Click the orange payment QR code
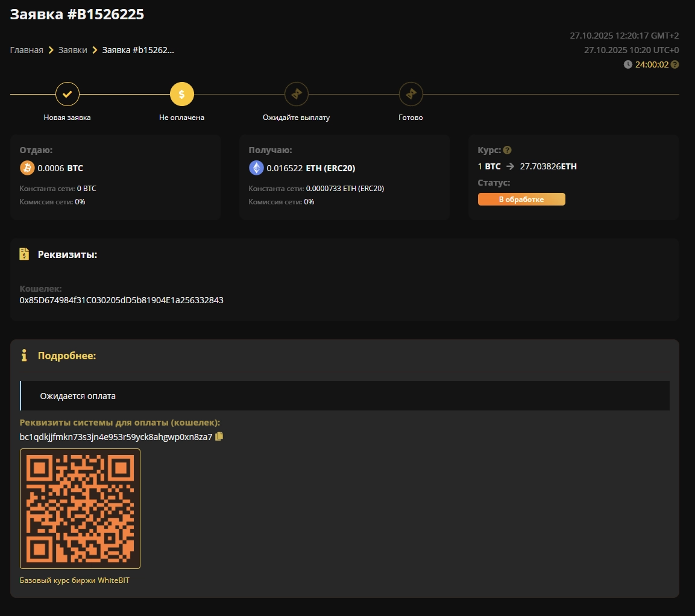 pos(80,508)
